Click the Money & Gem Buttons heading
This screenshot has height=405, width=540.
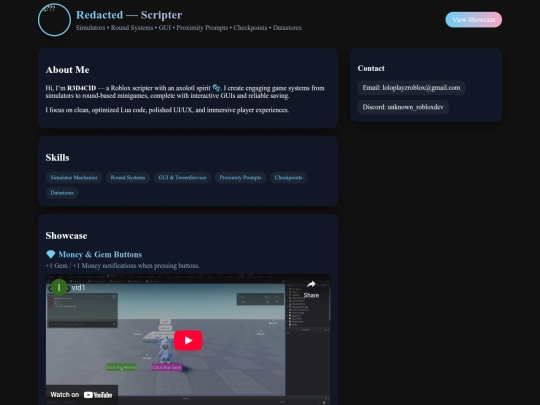pyautogui.click(x=100, y=255)
